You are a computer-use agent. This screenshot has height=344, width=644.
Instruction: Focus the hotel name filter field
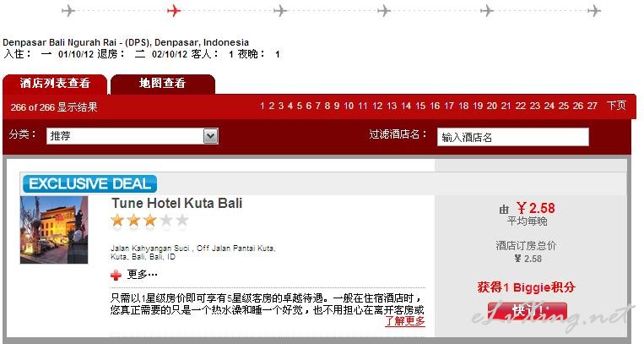point(513,137)
